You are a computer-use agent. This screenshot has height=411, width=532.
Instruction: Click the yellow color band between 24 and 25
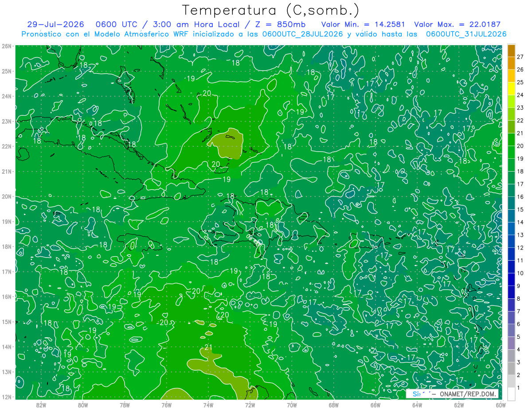pos(512,89)
